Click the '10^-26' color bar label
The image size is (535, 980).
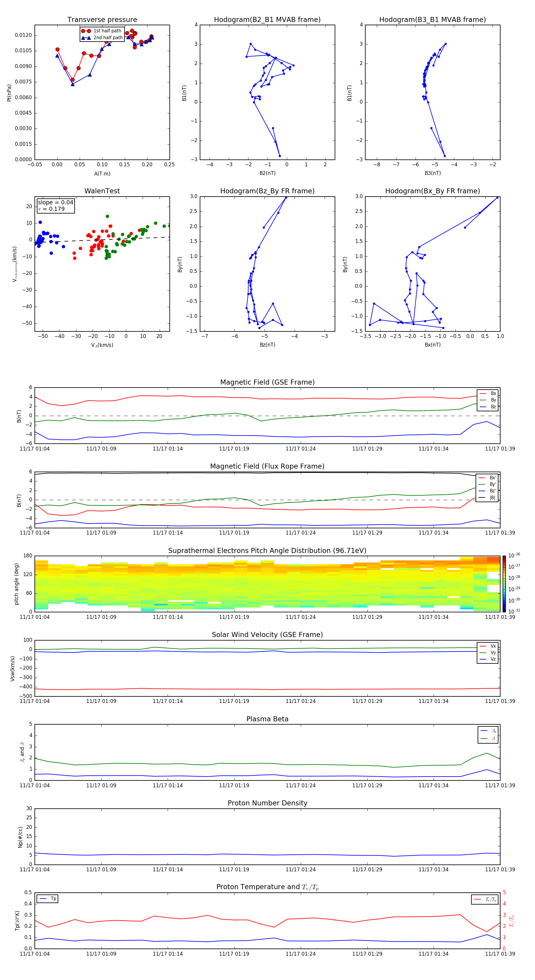coord(514,555)
